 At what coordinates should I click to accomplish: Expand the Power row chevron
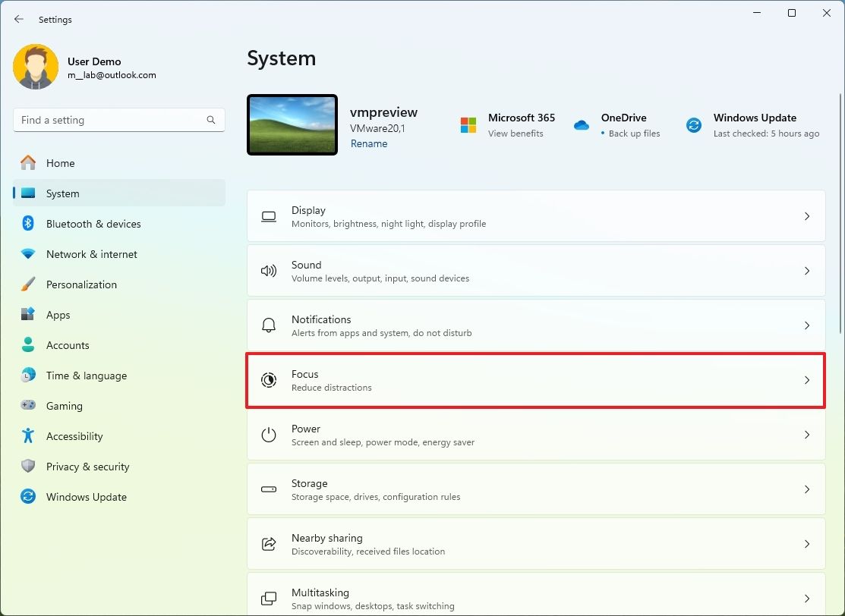[806, 435]
